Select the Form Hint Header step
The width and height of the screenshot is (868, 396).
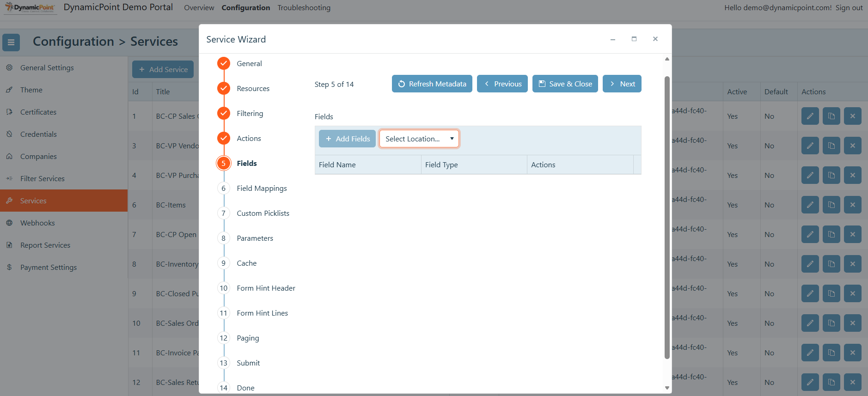pyautogui.click(x=266, y=288)
